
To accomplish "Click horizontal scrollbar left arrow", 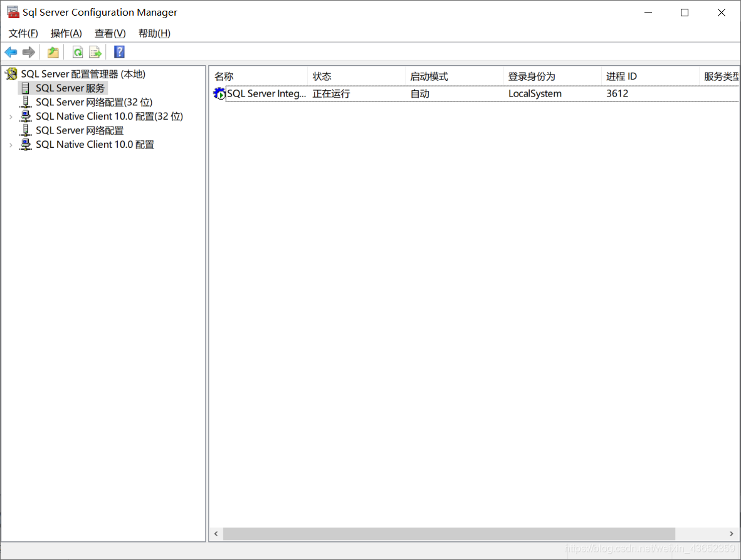I will pos(216,534).
